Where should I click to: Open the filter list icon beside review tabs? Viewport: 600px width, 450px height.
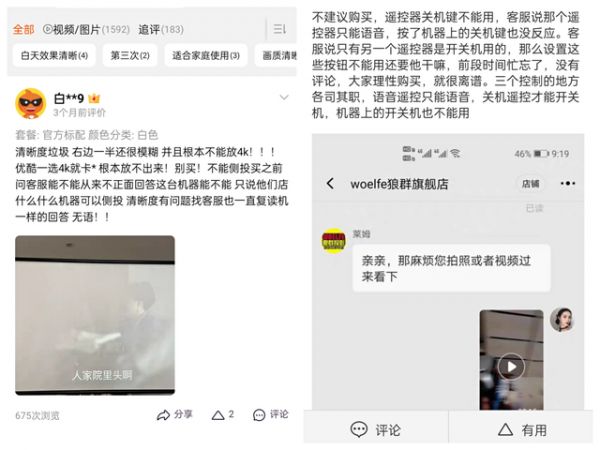click(x=279, y=29)
